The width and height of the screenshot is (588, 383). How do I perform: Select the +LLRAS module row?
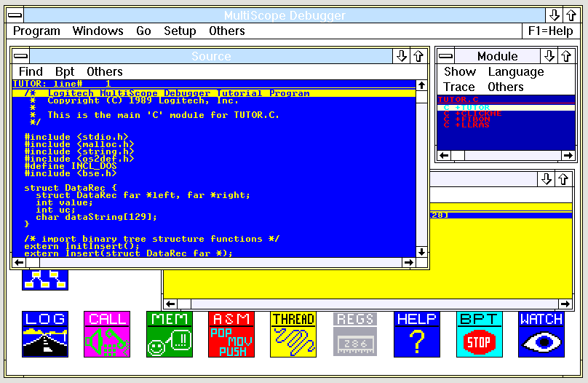506,125
